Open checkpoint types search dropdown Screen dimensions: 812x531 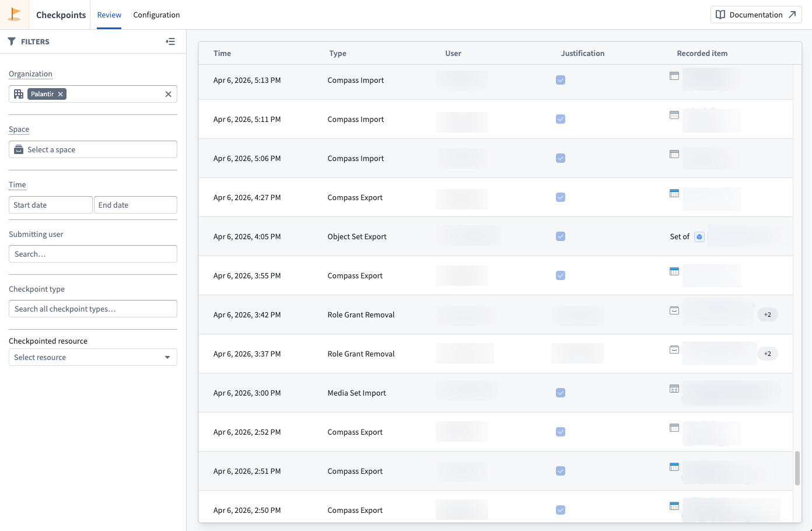point(93,309)
